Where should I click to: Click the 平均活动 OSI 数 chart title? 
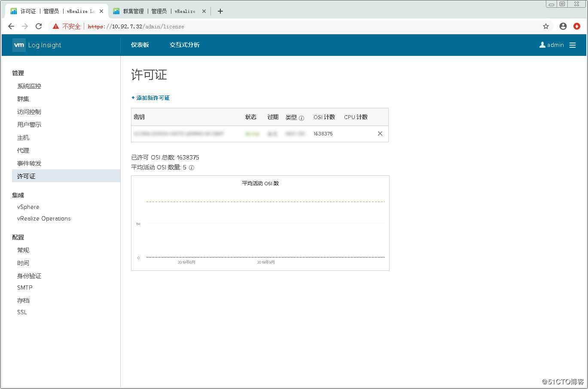[x=260, y=184]
